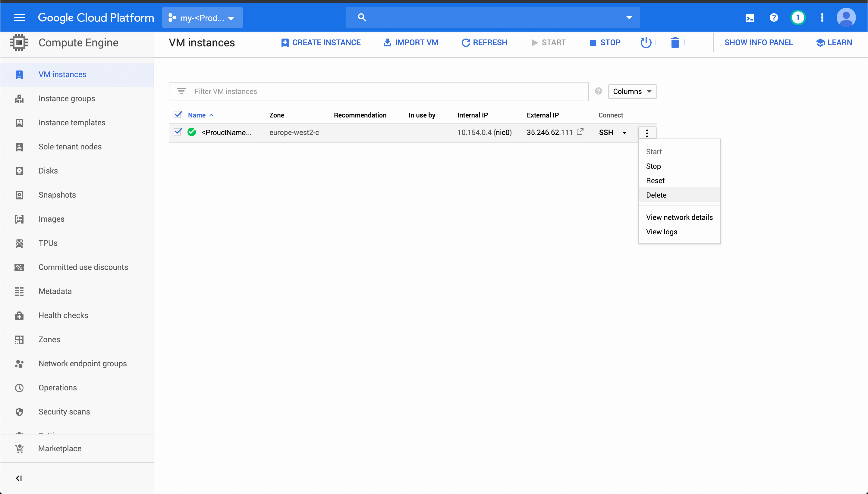Open filter options icon in search bar
This screenshot has height=494, width=868.
click(x=182, y=91)
